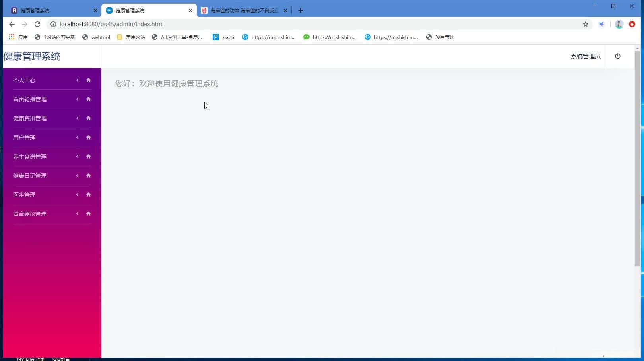Click the home icon beside 留言建议管理
This screenshot has height=361, width=644.
point(88,213)
